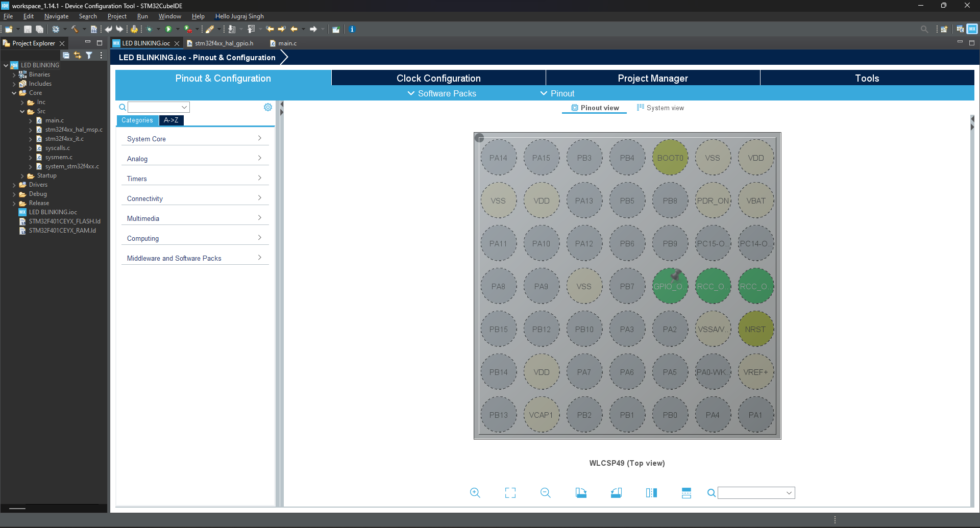Click the Save All toolbar icon
Viewport: 980px width, 528px height.
(x=39, y=30)
